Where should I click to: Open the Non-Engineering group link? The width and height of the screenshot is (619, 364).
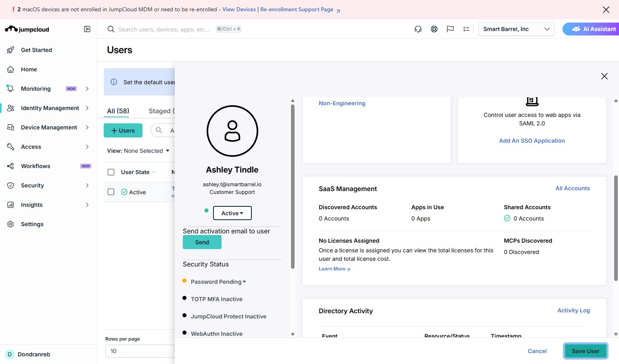coord(342,103)
